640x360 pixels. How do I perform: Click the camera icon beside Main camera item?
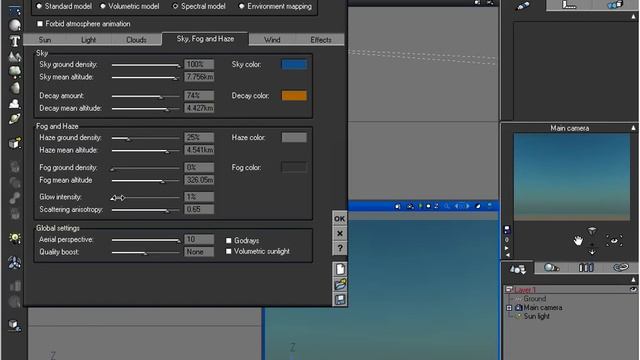click(x=518, y=308)
